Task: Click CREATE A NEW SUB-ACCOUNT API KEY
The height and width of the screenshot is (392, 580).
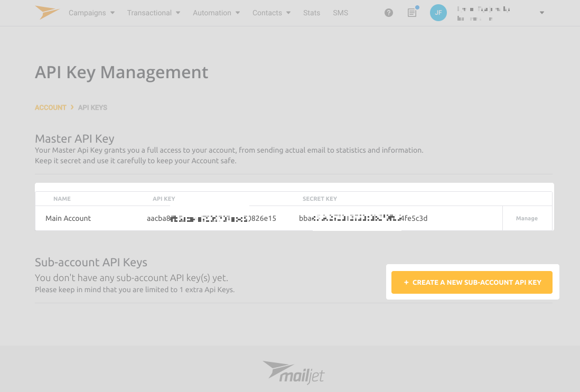Action: (x=472, y=282)
